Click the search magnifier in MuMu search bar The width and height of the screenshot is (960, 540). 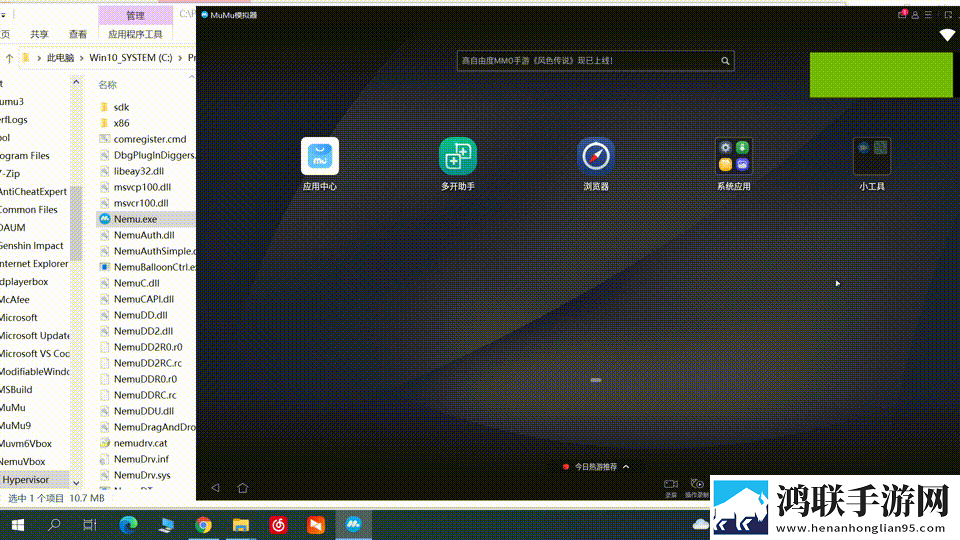[725, 61]
